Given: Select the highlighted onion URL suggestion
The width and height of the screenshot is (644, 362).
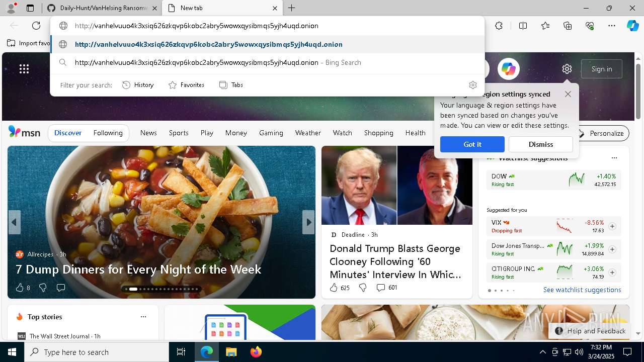Looking at the screenshot, I should pyautogui.click(x=267, y=44).
